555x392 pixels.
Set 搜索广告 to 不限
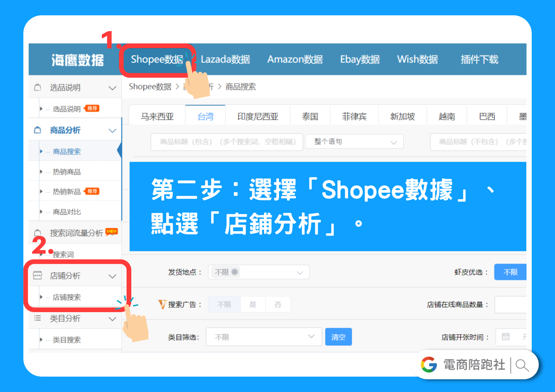tap(224, 305)
